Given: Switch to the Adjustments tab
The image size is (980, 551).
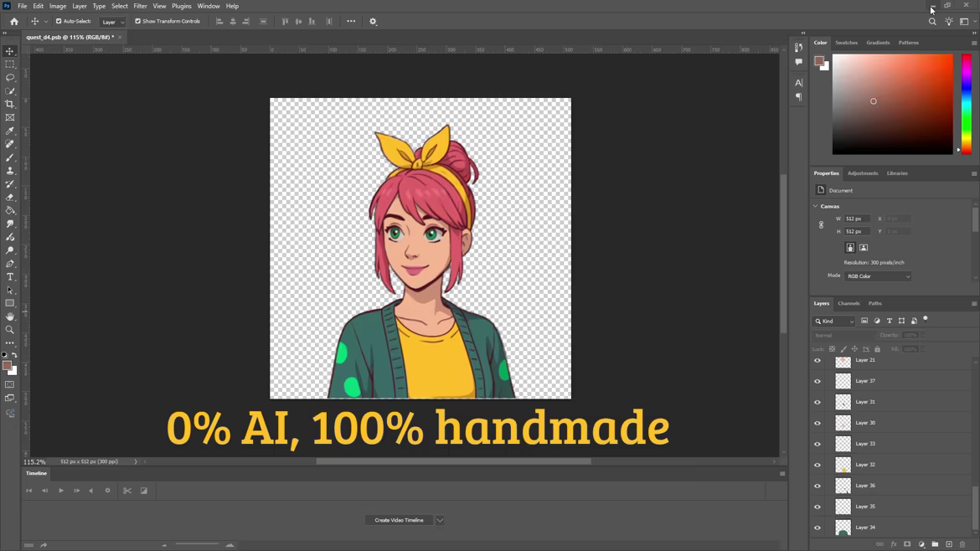Looking at the screenshot, I should (x=863, y=173).
